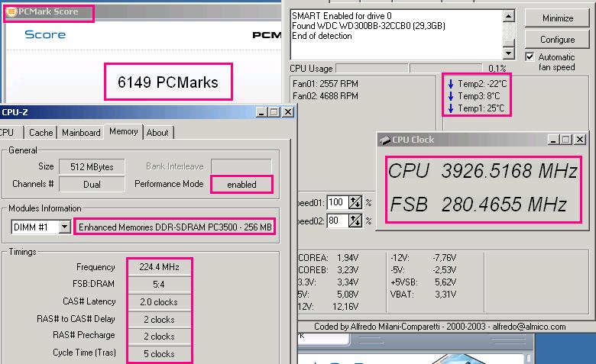This screenshot has width=596, height=364.
Task: Click the speed01 value field showing 100
Action: (x=337, y=202)
